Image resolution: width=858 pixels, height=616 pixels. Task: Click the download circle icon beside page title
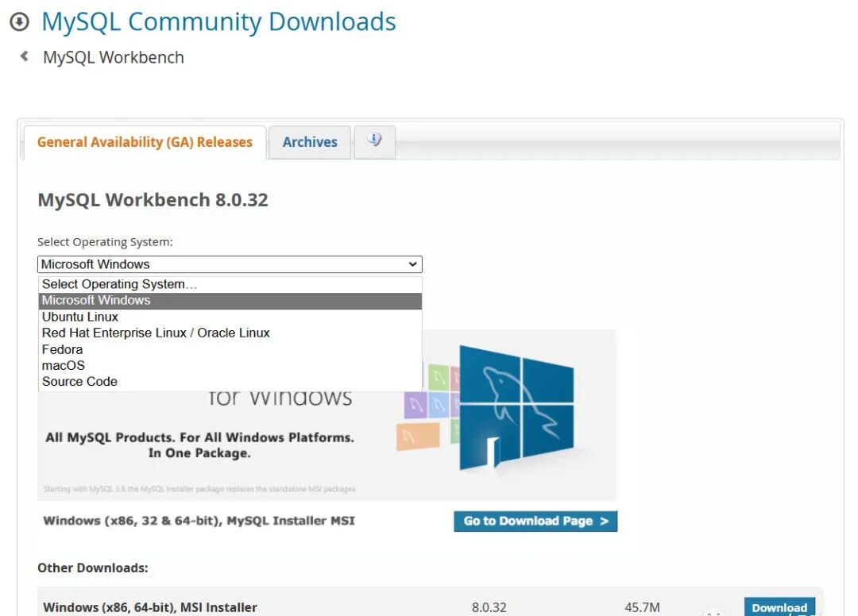(x=19, y=22)
